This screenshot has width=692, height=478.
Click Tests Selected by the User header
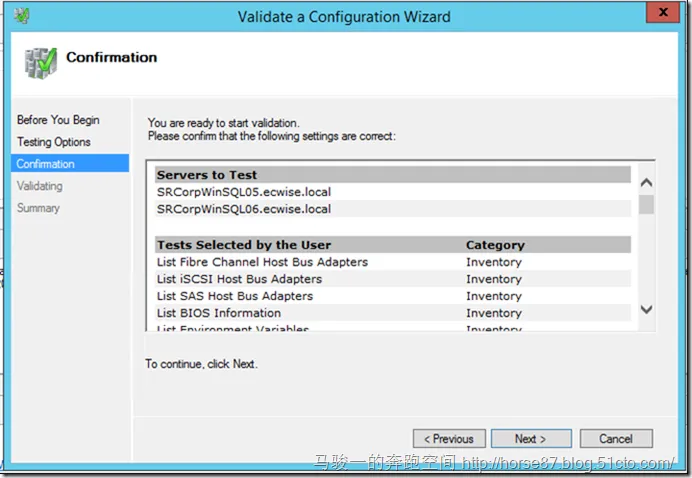tap(244, 245)
